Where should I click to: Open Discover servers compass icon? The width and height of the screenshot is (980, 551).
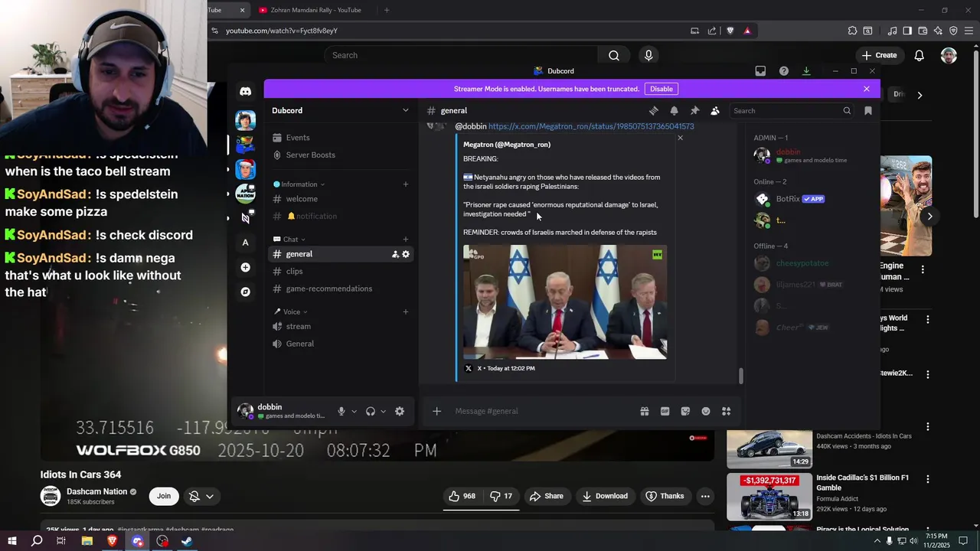tap(245, 292)
